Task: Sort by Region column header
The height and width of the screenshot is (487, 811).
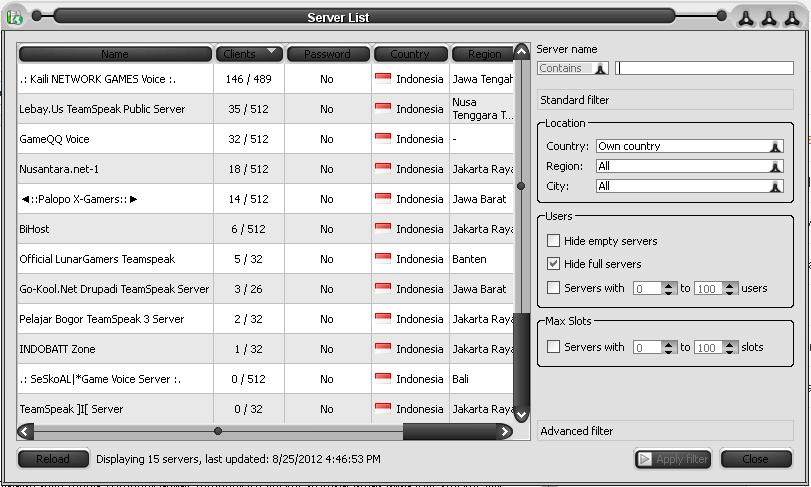Action: click(x=483, y=54)
